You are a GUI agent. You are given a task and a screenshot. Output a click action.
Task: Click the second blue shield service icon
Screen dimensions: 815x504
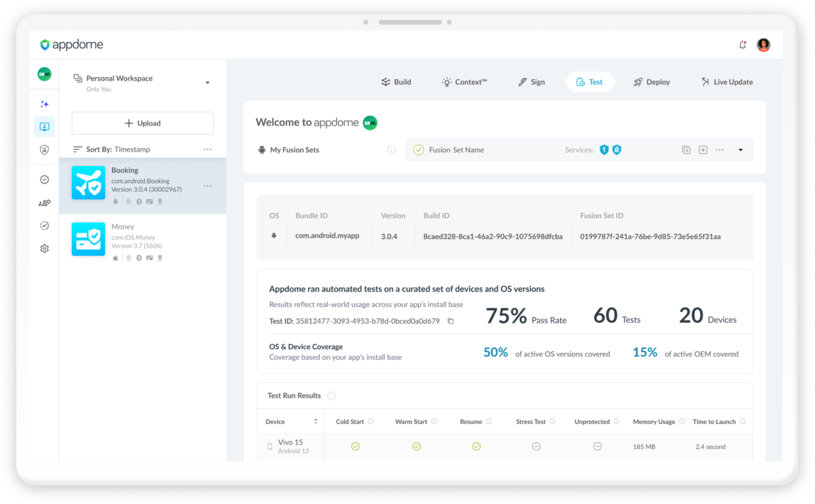(617, 150)
